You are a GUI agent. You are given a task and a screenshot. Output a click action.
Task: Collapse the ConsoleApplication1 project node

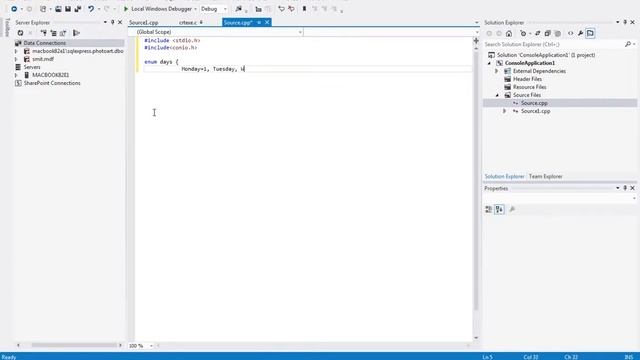pyautogui.click(x=489, y=63)
